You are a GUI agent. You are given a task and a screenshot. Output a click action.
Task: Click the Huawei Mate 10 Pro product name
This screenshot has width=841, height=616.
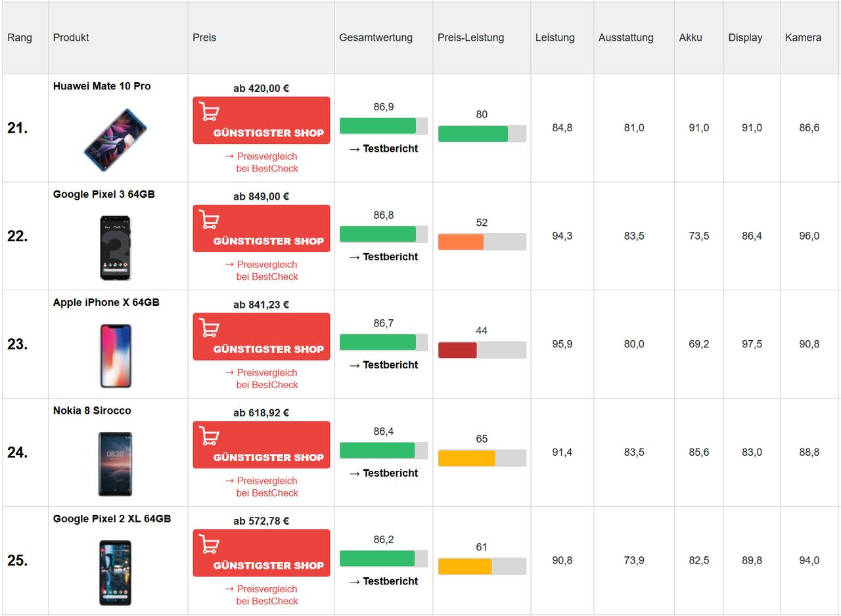tap(102, 86)
